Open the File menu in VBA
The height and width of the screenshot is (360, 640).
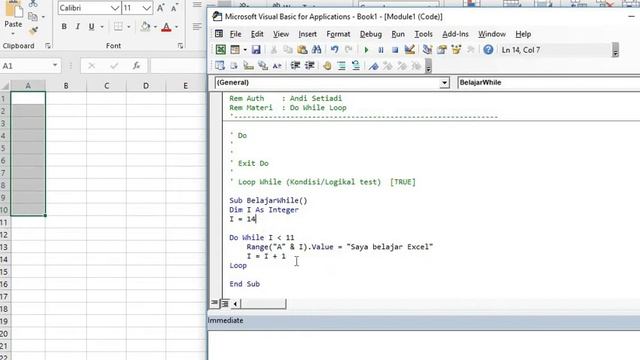pyautogui.click(x=235, y=34)
